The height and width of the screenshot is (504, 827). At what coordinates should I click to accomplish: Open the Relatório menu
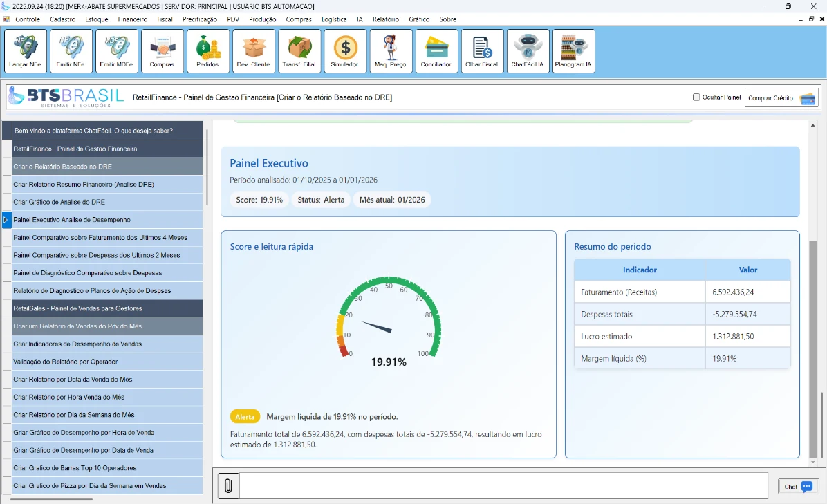click(386, 19)
